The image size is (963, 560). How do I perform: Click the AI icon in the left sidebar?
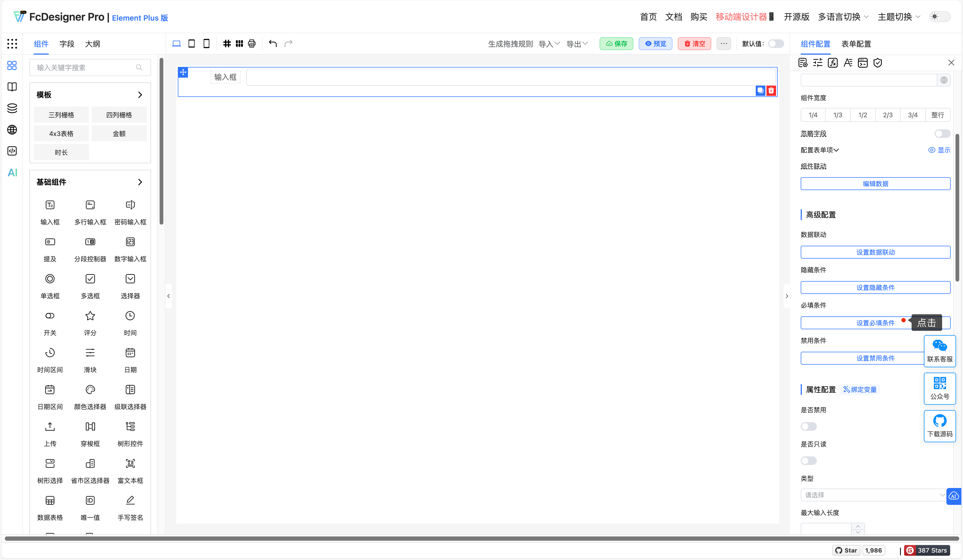[12, 173]
